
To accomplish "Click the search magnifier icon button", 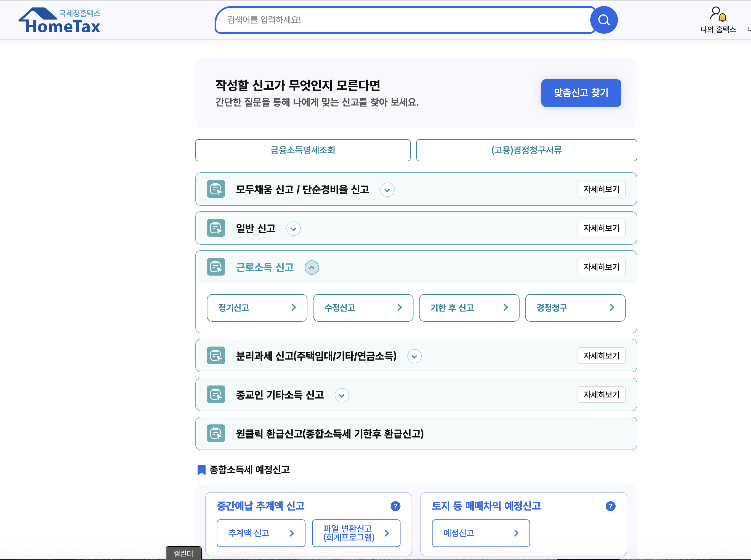I will 604,20.
